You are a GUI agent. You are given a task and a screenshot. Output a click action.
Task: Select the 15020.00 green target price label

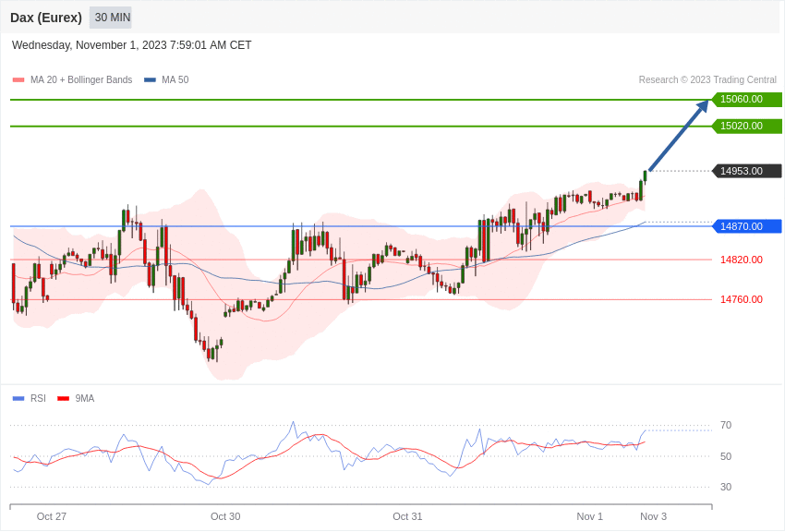pyautogui.click(x=746, y=127)
